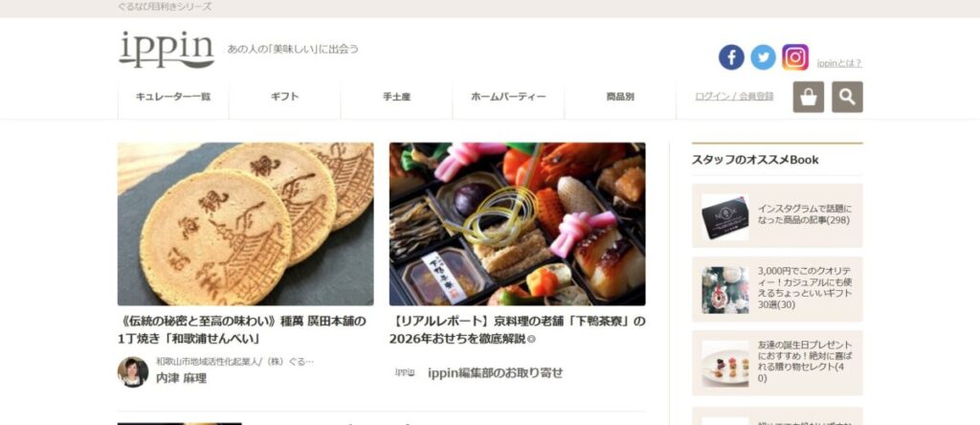Viewport: 980px width, 425px height.
Task: Select the 手土産 menu item
Action: point(397,97)
